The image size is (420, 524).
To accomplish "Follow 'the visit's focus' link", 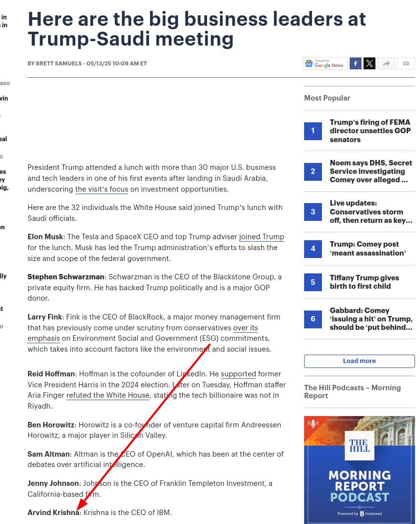I will point(102,189).
